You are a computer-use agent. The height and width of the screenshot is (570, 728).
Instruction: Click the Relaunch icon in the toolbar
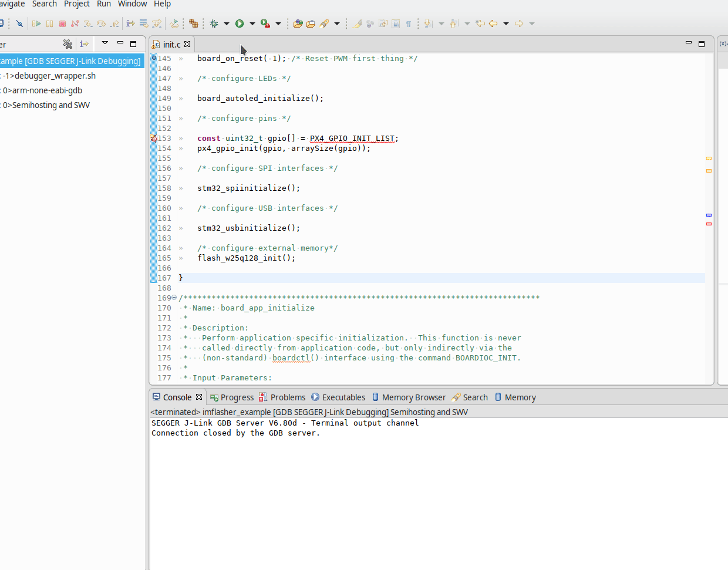point(174,23)
